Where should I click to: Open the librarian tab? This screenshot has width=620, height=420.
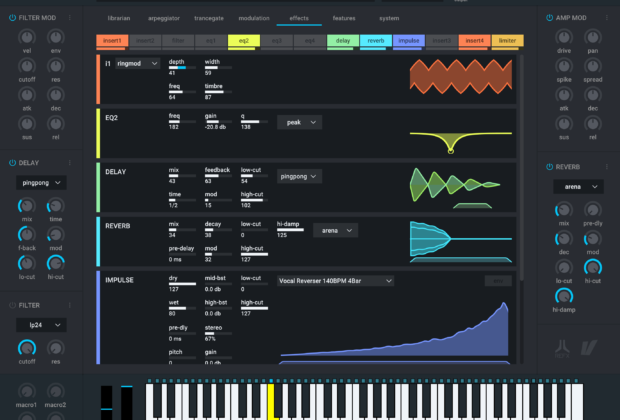pyautogui.click(x=119, y=18)
